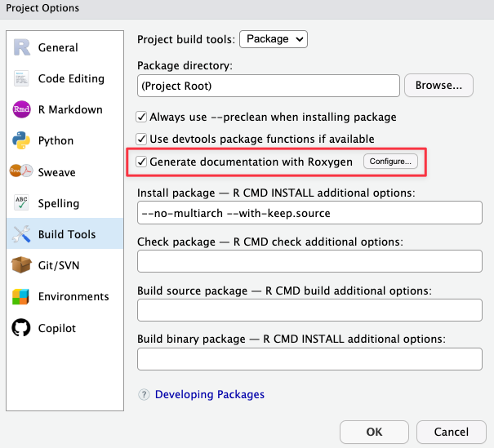Open the Python settings icon
The width and height of the screenshot is (494, 448).
point(21,141)
